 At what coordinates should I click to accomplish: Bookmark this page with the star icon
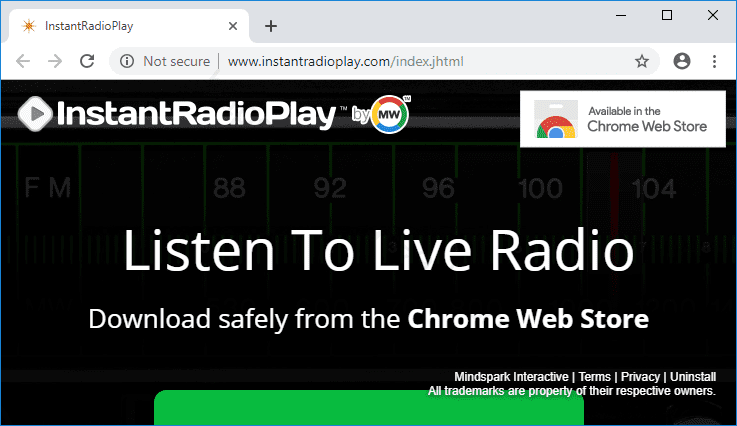click(x=642, y=61)
